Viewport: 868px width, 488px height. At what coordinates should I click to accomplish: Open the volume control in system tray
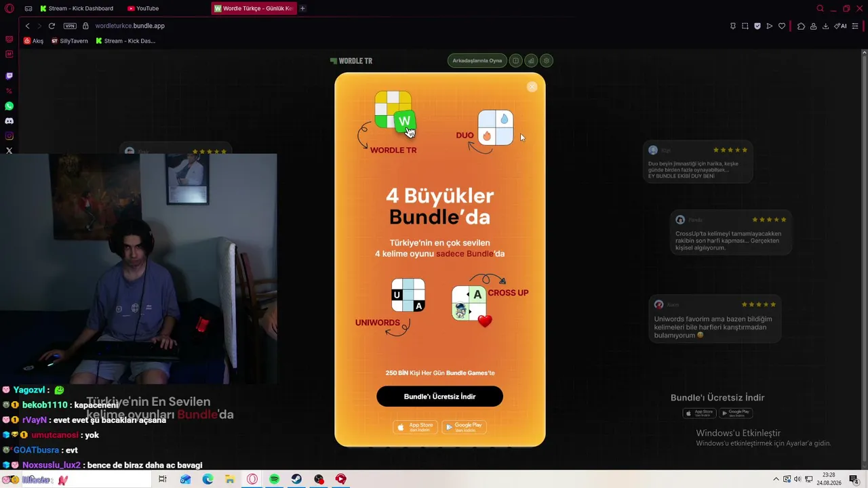pos(797,479)
